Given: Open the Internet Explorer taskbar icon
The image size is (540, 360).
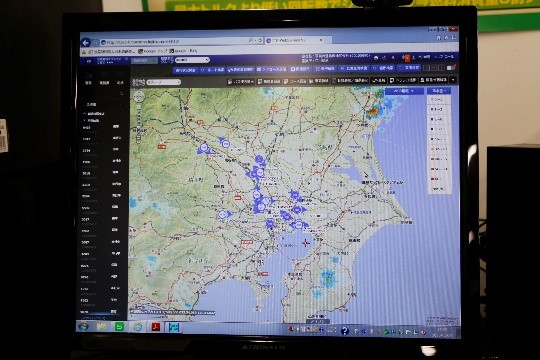Looking at the screenshot, I should pyautogui.click(x=137, y=327).
